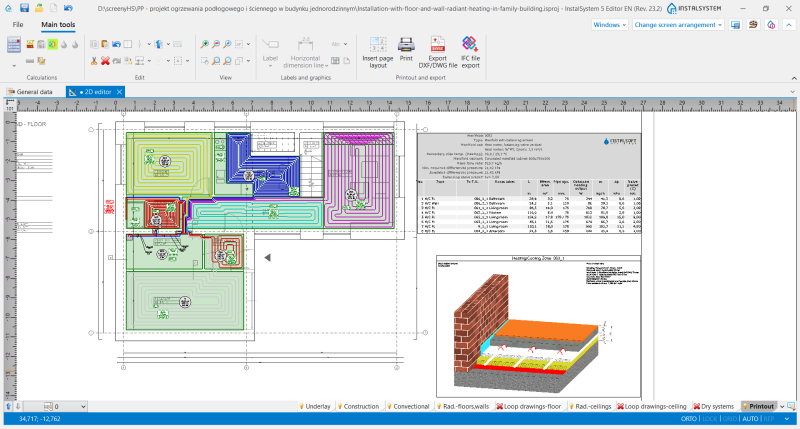
Task: Switch to the General data tab
Action: tap(30, 92)
